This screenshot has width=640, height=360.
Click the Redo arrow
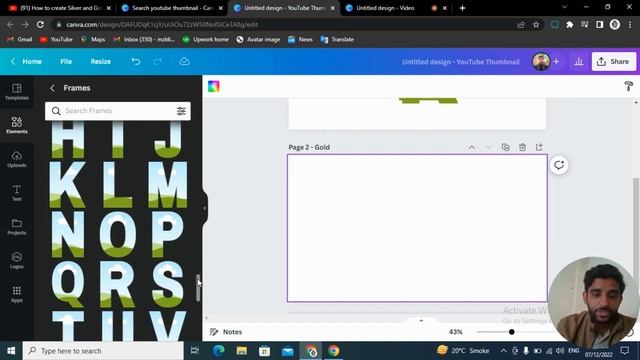(158, 62)
